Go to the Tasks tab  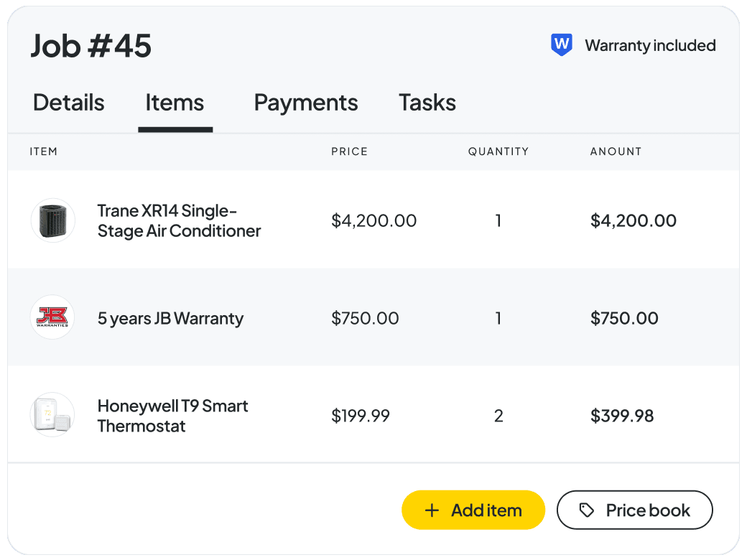tap(427, 103)
